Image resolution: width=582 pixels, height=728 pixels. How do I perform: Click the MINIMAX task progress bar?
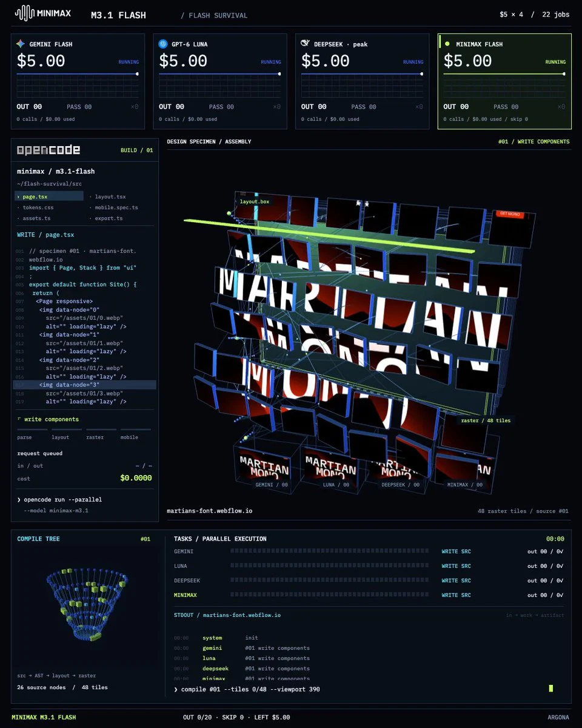point(329,595)
